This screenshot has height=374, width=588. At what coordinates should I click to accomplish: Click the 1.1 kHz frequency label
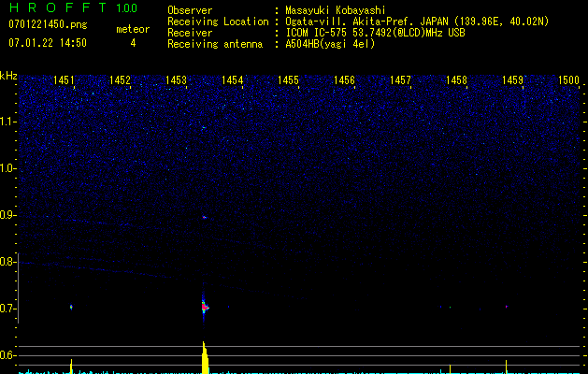[8, 122]
